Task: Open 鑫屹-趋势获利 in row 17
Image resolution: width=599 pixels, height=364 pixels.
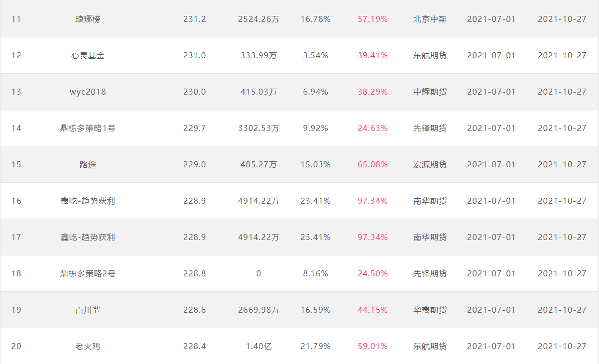Action: [x=88, y=237]
